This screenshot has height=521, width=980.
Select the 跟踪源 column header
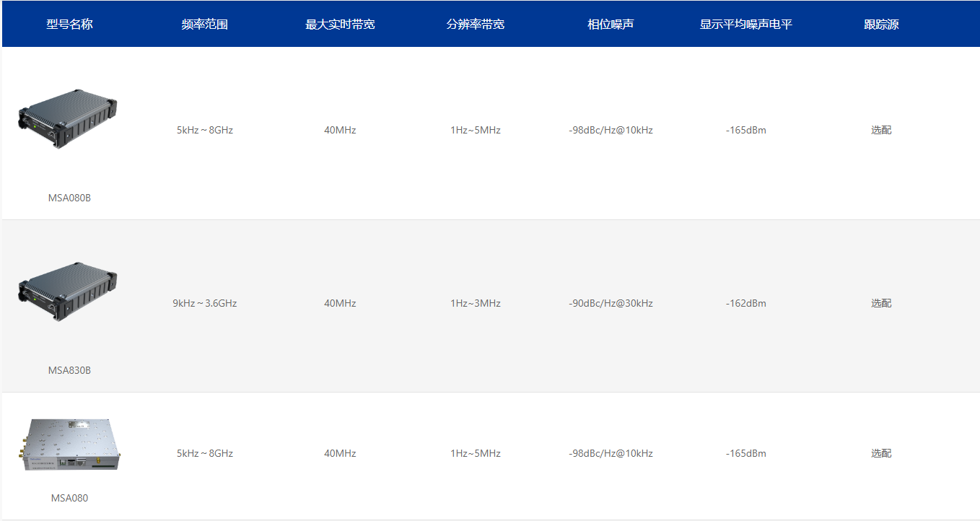click(880, 24)
